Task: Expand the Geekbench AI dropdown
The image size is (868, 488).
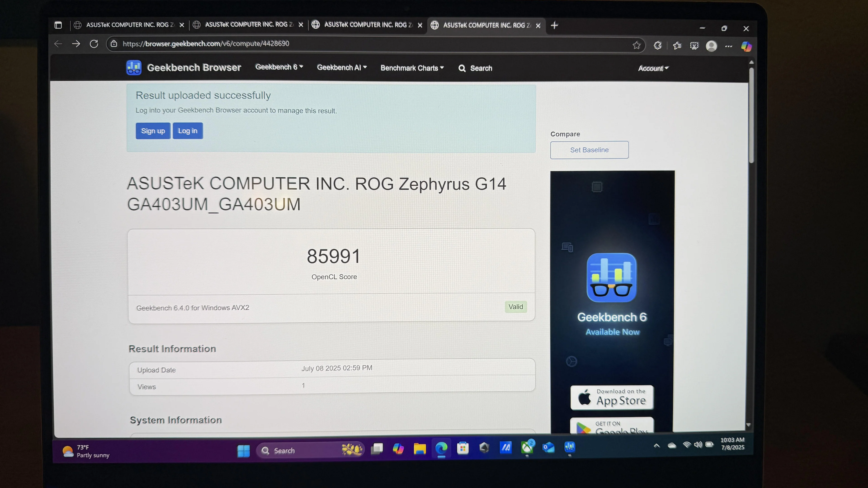Action: click(x=342, y=68)
